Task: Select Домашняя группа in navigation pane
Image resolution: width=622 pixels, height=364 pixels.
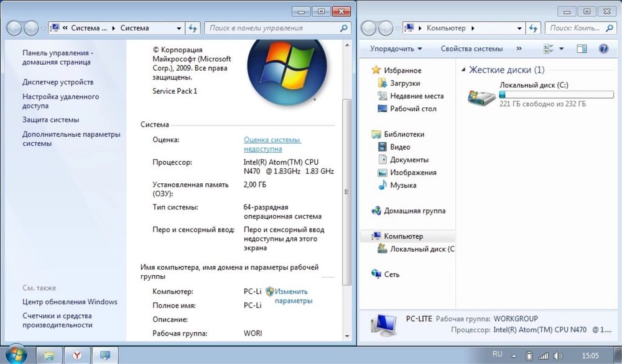Action: click(408, 211)
